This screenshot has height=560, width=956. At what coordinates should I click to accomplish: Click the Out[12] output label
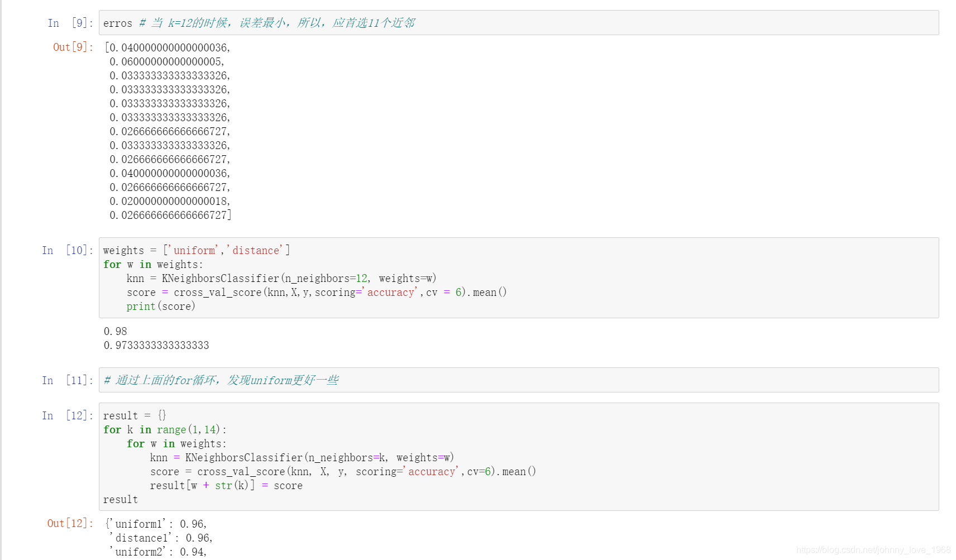tap(70, 524)
